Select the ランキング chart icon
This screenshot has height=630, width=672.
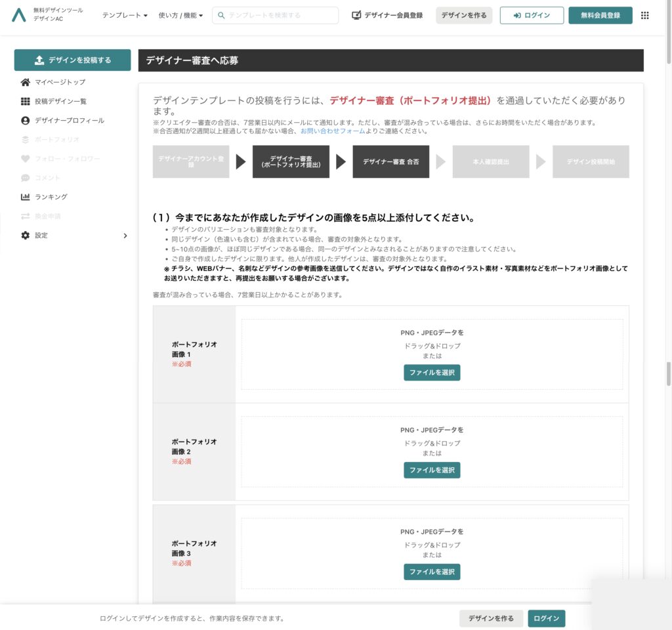coord(25,197)
